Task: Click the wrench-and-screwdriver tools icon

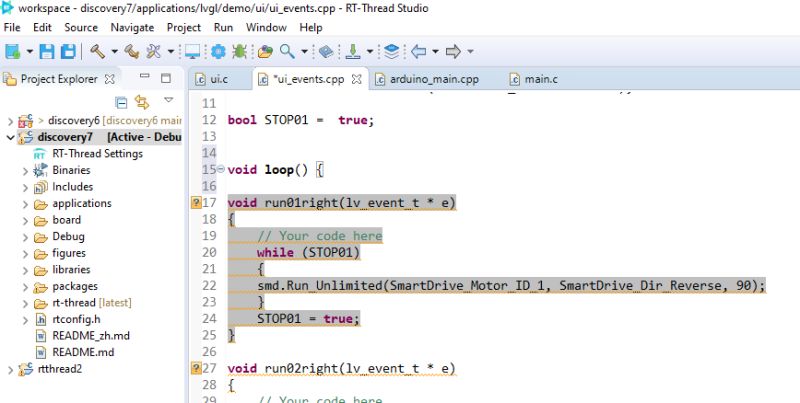Action: point(154,51)
